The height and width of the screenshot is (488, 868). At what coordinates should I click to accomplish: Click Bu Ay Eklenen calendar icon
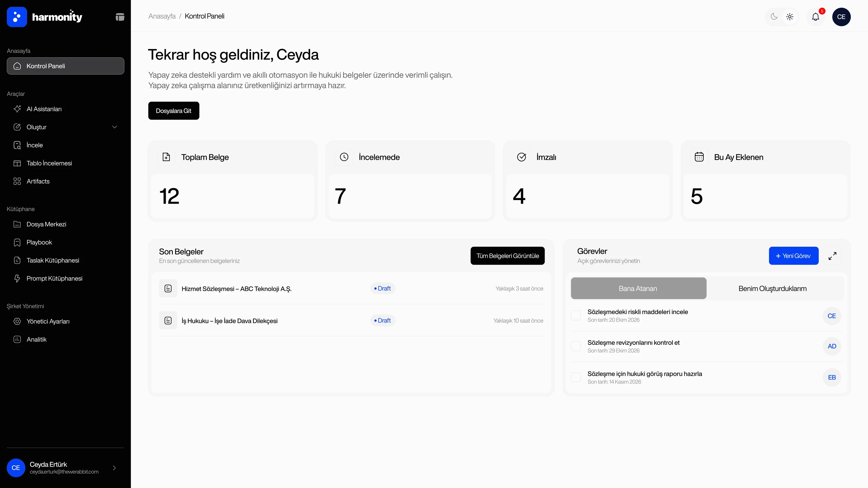699,157
